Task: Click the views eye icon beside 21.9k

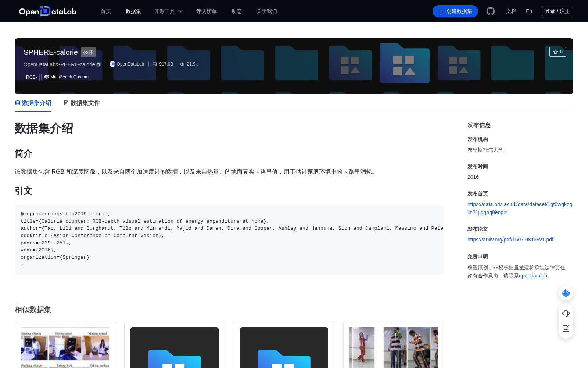Action: tap(182, 64)
